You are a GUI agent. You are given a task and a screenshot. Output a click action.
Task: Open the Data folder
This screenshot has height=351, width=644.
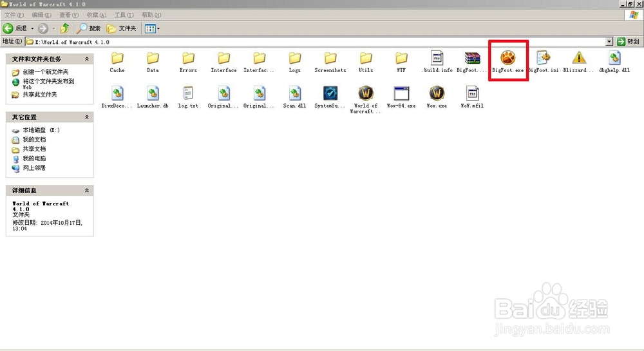click(x=153, y=62)
